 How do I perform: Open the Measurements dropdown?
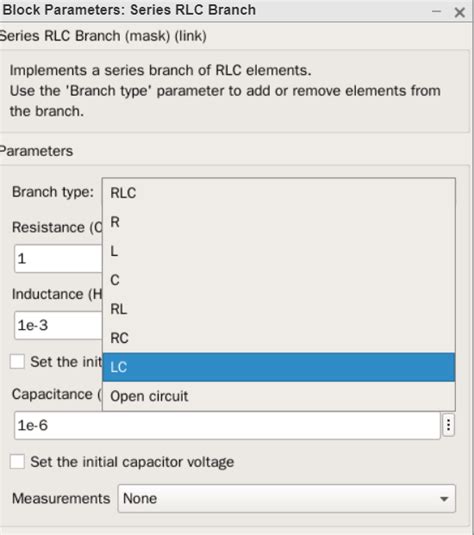pos(286,498)
